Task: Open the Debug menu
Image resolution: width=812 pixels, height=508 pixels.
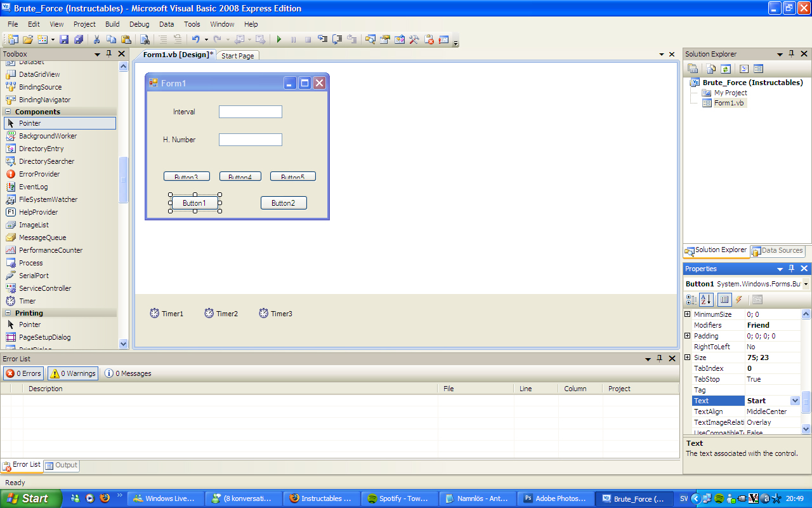Action: [x=139, y=24]
